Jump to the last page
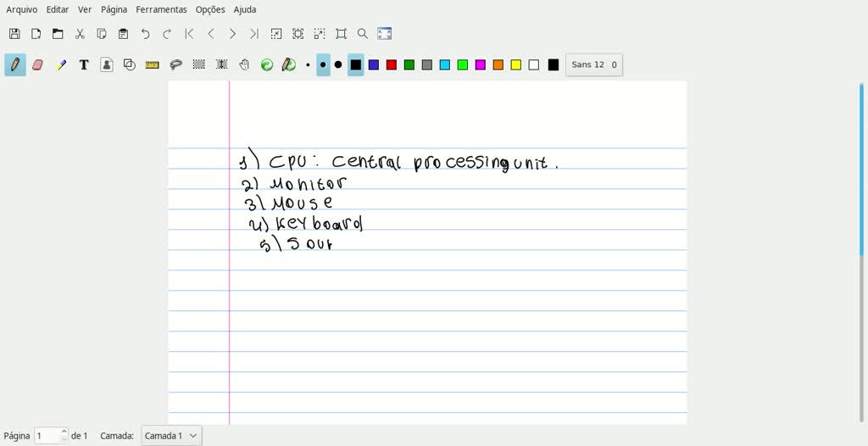868x446 pixels. tap(254, 34)
